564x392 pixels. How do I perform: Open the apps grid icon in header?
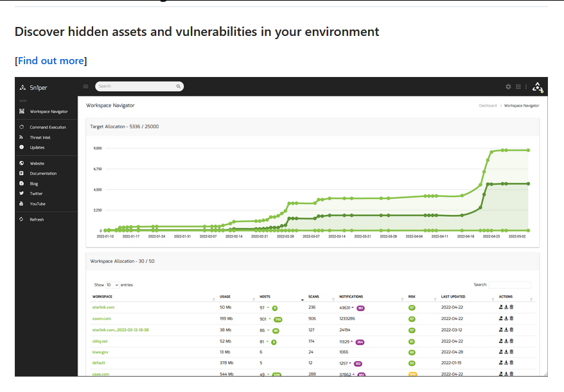coord(518,87)
